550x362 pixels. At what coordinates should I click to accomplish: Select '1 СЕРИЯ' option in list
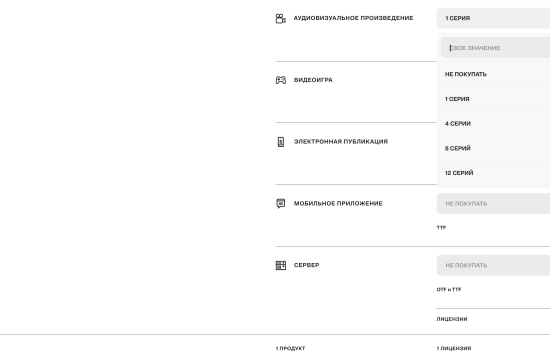click(x=493, y=99)
